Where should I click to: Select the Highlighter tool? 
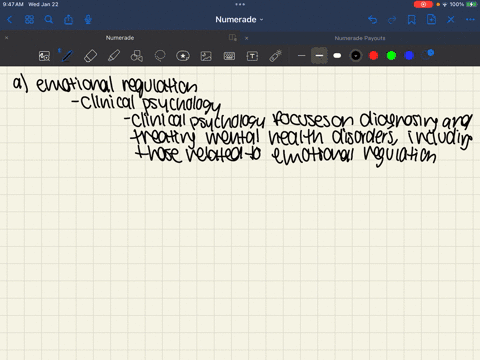[114, 56]
